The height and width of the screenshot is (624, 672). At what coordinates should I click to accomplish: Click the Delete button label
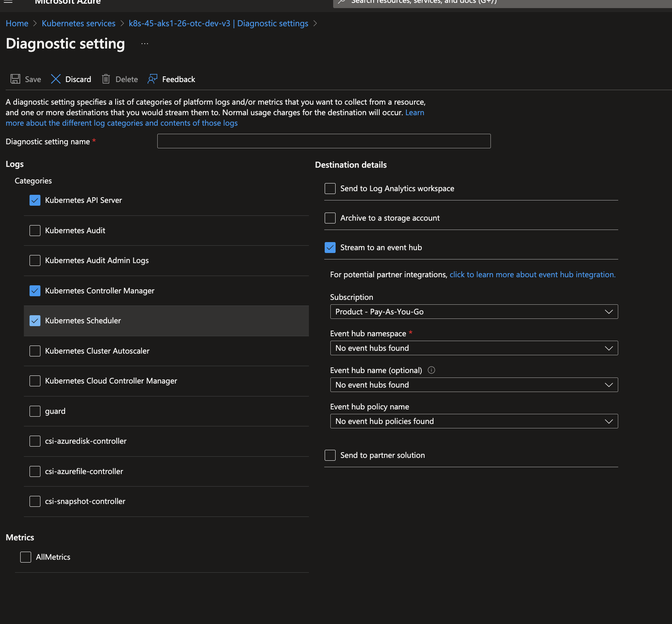point(127,79)
